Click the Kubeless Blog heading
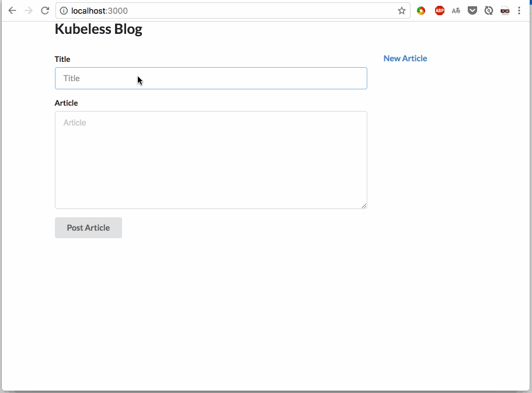The image size is (532, 393). [x=98, y=29]
